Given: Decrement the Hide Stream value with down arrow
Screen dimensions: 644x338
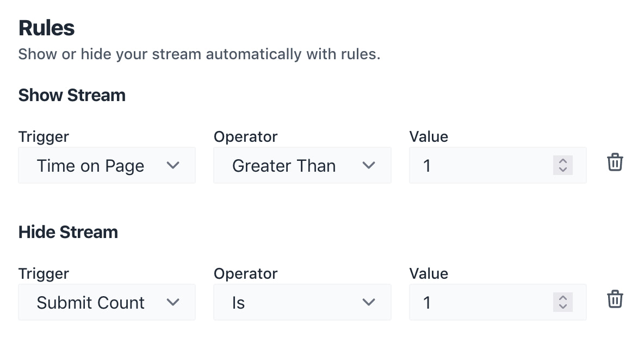Looking at the screenshot, I should [563, 306].
